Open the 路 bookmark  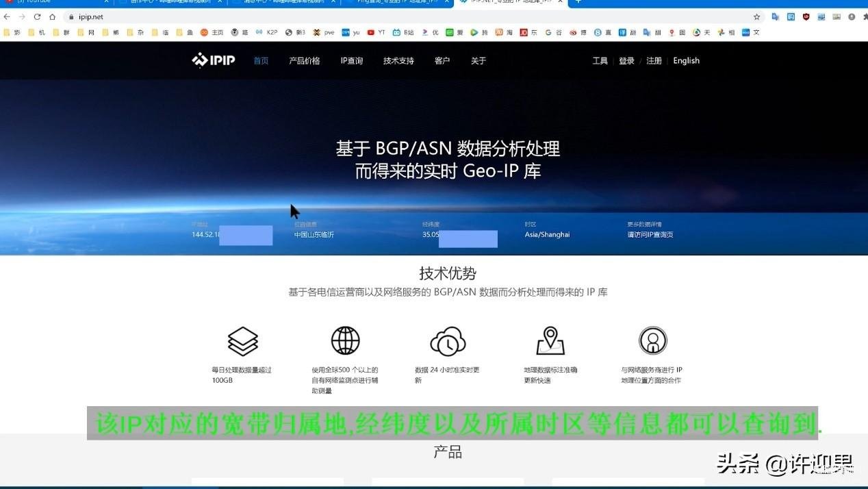[x=240, y=32]
